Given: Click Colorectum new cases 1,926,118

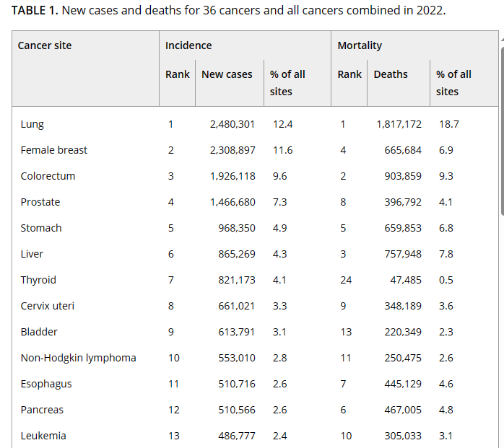Looking at the screenshot, I should tap(233, 176).
